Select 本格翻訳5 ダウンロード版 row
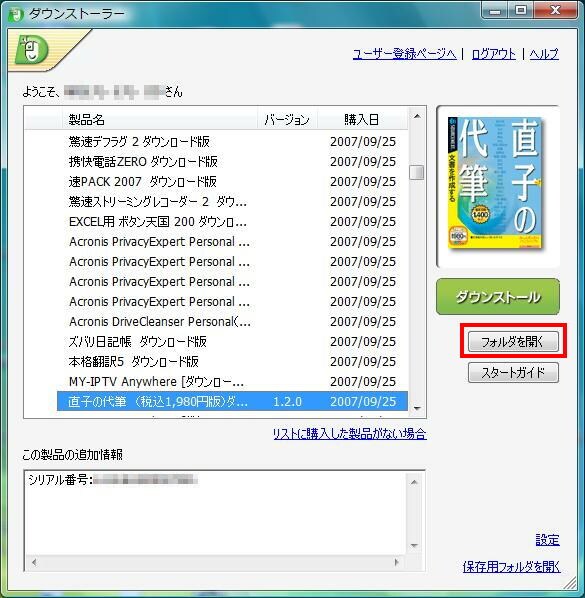The height and width of the screenshot is (598, 585). pos(232,362)
